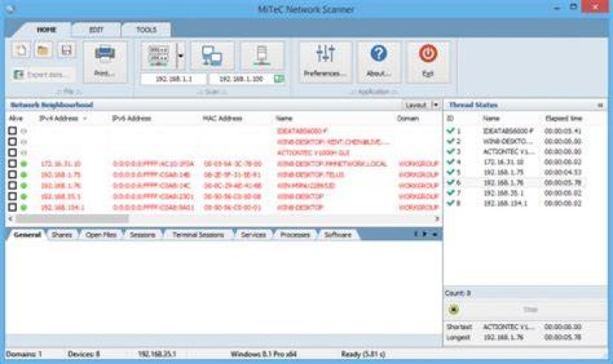
Task: Switch to the EDIT ribbon tab
Action: (96, 30)
